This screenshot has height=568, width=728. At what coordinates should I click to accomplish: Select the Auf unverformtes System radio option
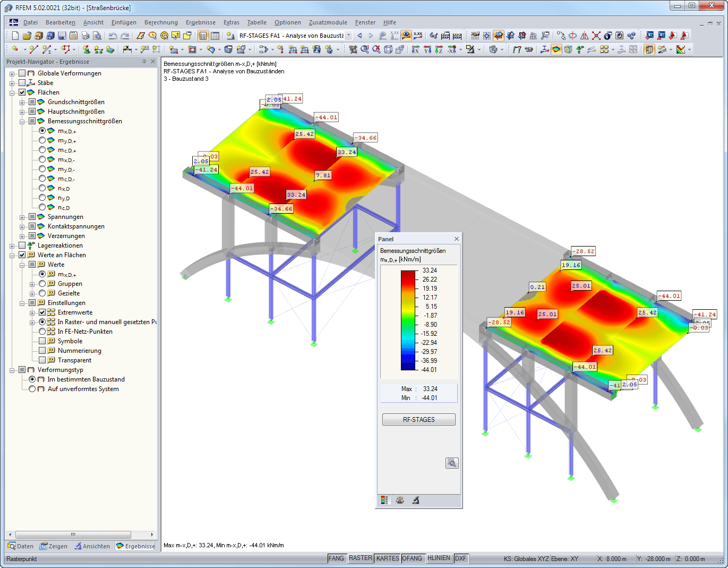[x=32, y=389]
